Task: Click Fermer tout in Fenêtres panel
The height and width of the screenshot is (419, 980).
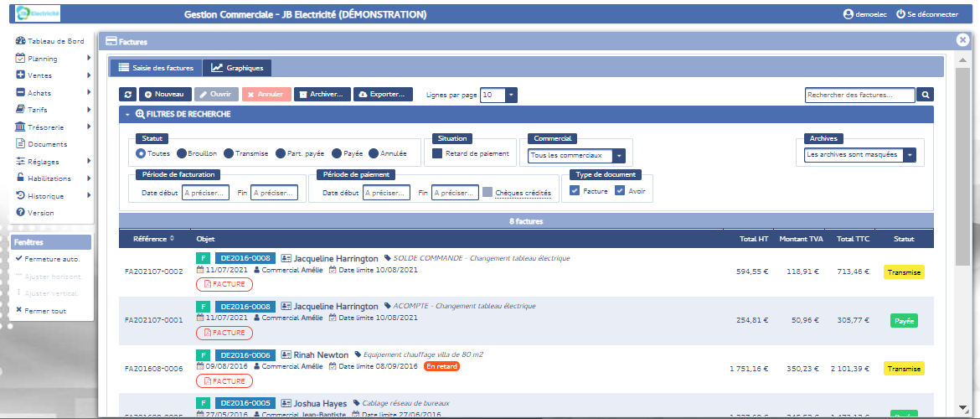Action: pyautogui.click(x=41, y=310)
